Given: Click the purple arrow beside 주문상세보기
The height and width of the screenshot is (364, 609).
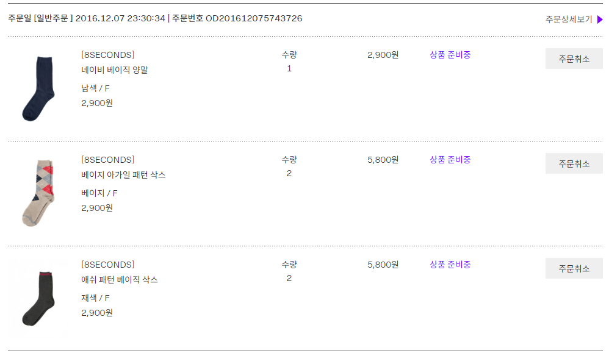Looking at the screenshot, I should point(600,20).
